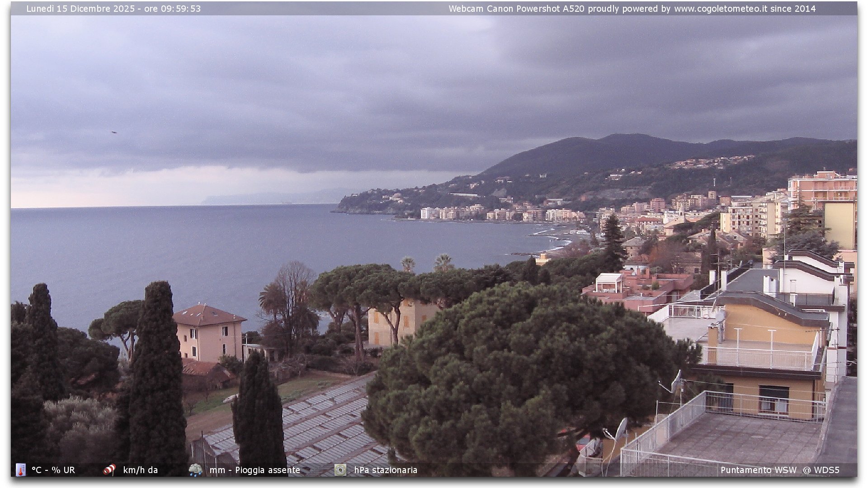Click the "hPa stazionaria" pressure label
This screenshot has width=868, height=488.
[386, 470]
